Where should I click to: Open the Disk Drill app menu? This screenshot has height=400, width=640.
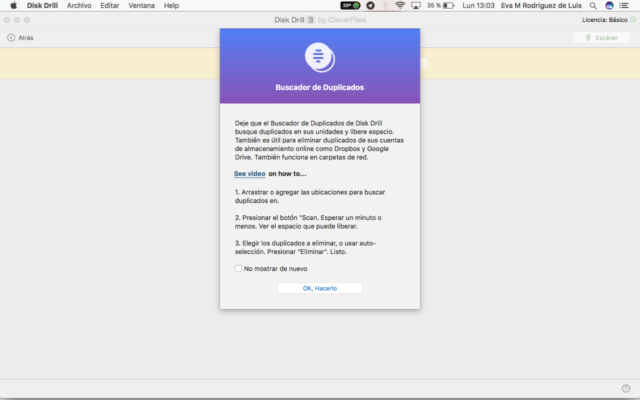click(x=42, y=5)
